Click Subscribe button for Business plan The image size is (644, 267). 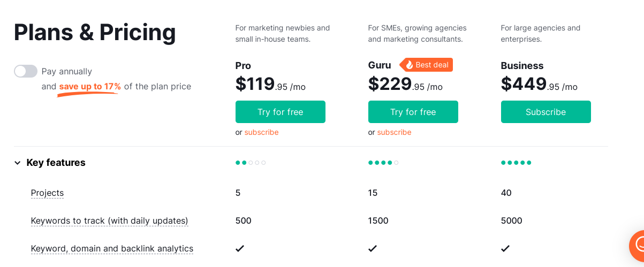545,112
